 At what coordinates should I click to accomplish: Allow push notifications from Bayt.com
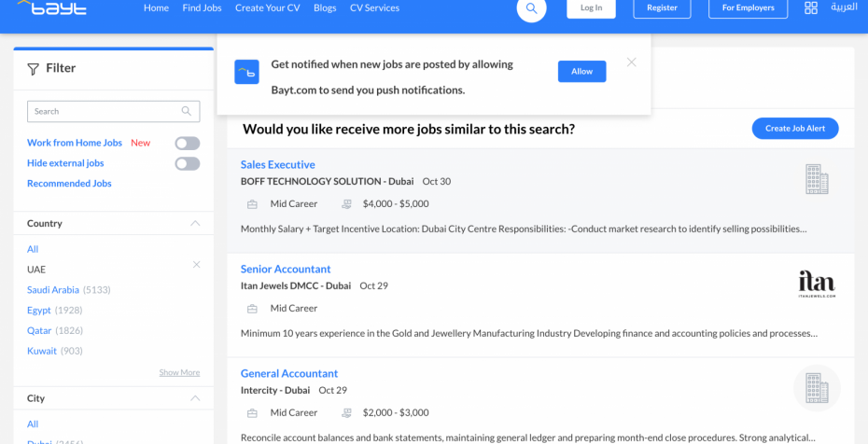(581, 71)
